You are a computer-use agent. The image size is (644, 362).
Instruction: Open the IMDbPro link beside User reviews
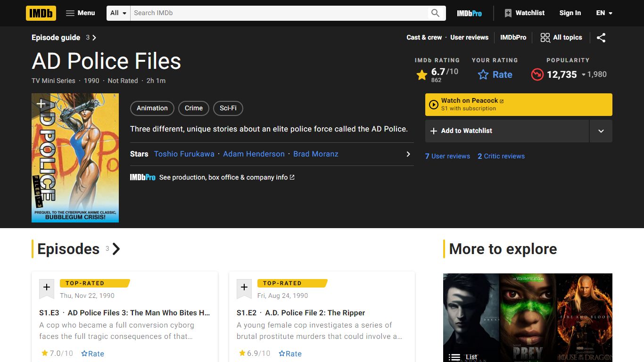pyautogui.click(x=513, y=38)
